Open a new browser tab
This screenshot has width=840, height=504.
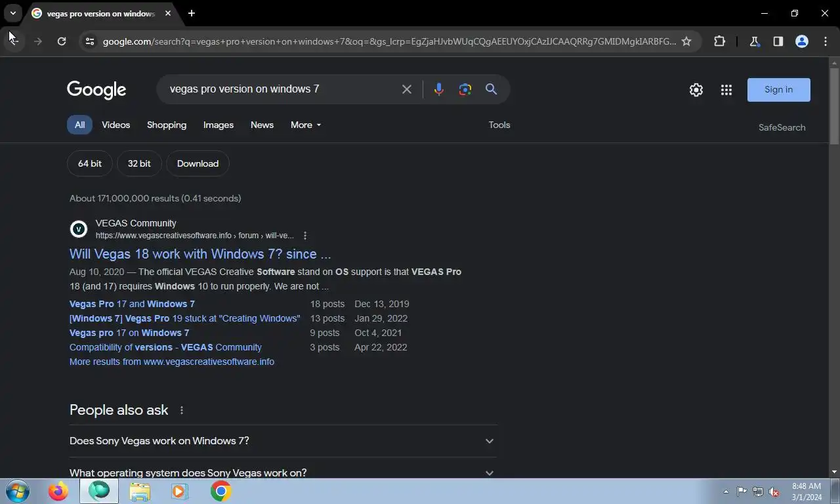[192, 13]
